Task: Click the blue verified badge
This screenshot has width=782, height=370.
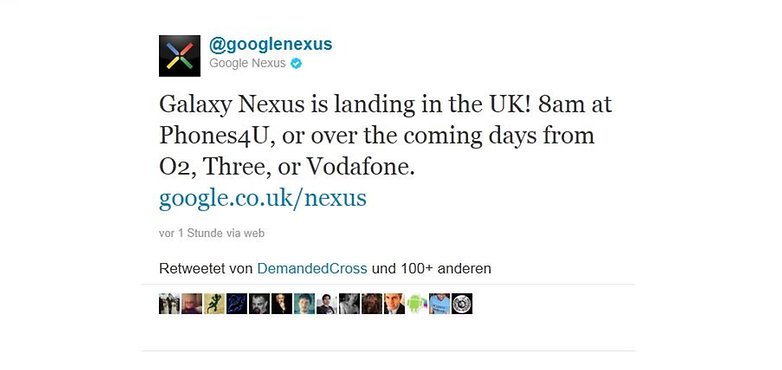Action: (296, 63)
